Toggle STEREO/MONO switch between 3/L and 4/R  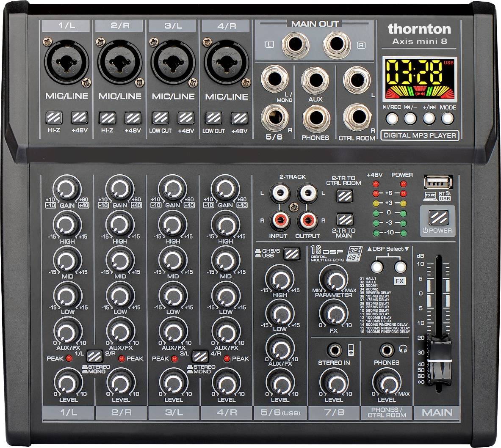[x=200, y=356]
